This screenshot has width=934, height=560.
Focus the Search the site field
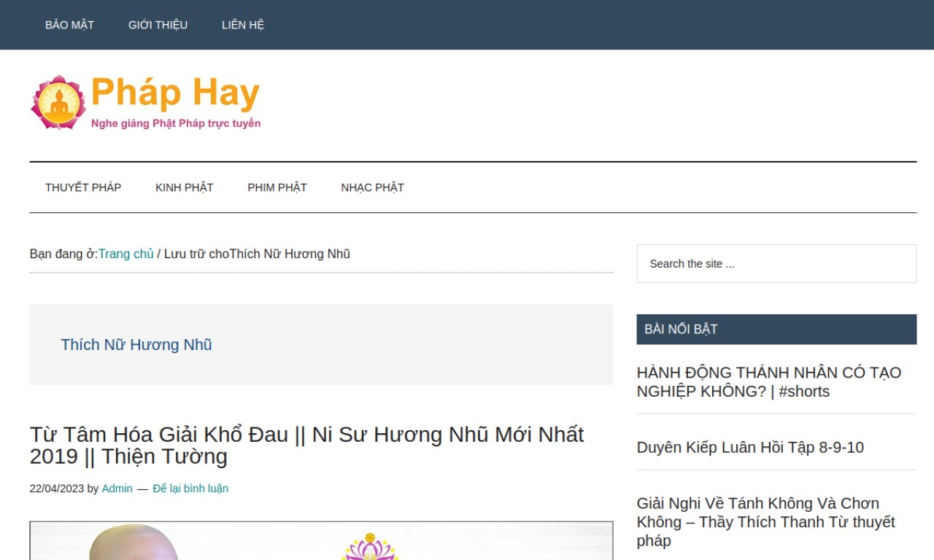(x=776, y=264)
